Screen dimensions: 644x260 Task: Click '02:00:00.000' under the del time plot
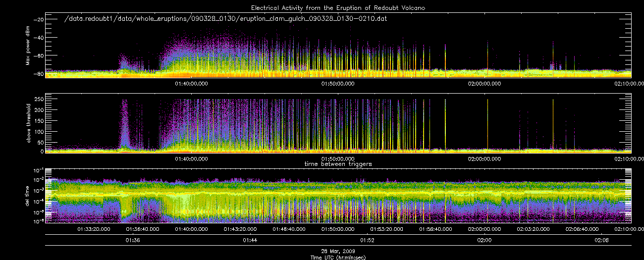pos(484,229)
